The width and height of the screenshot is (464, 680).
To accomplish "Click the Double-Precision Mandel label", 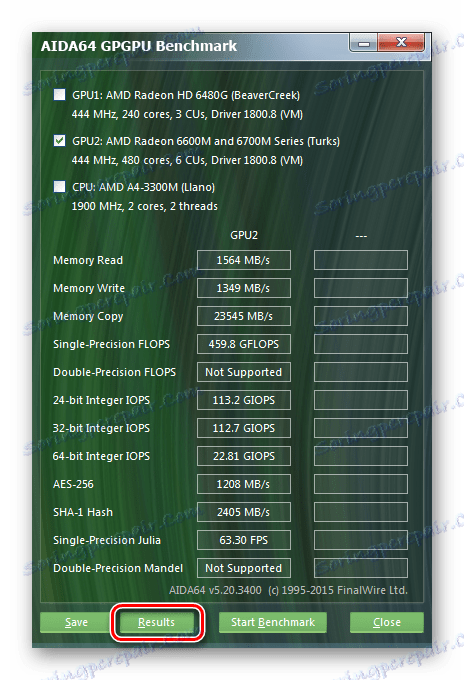I will pos(118,568).
